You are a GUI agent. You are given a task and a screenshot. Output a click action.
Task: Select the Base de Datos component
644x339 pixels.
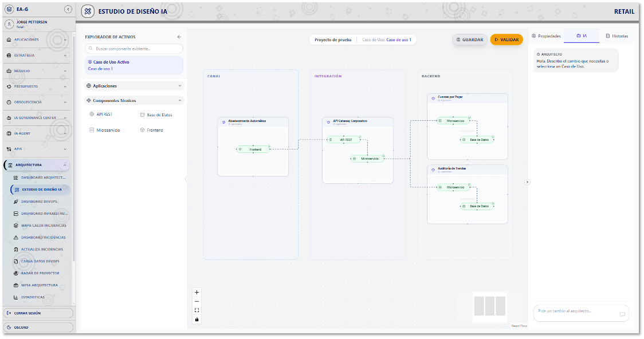pos(156,115)
